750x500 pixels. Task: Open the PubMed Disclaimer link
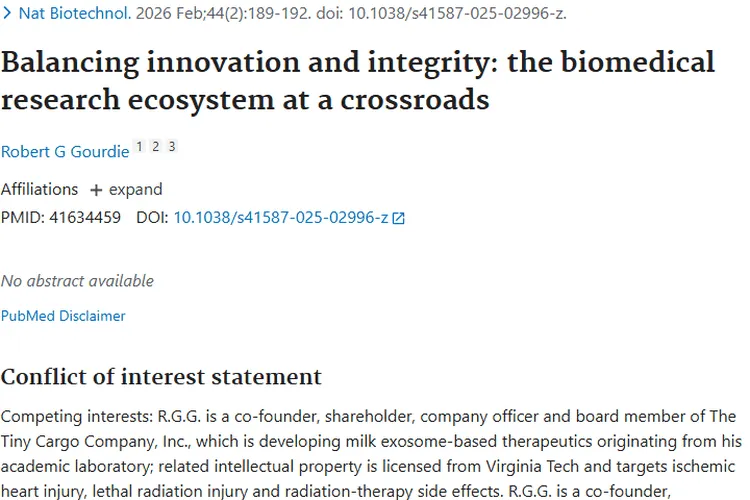[63, 315]
